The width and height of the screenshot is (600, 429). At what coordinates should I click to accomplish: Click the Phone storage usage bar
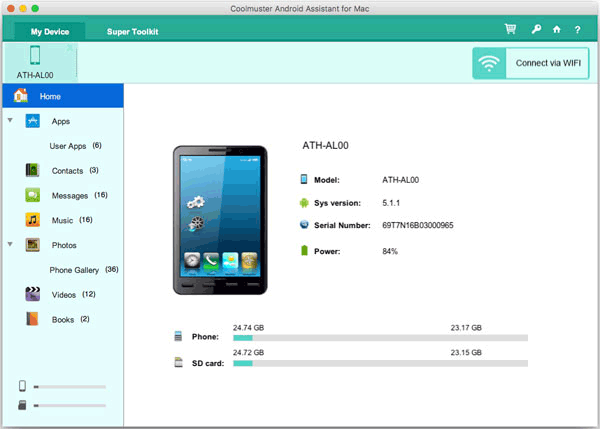click(x=380, y=338)
